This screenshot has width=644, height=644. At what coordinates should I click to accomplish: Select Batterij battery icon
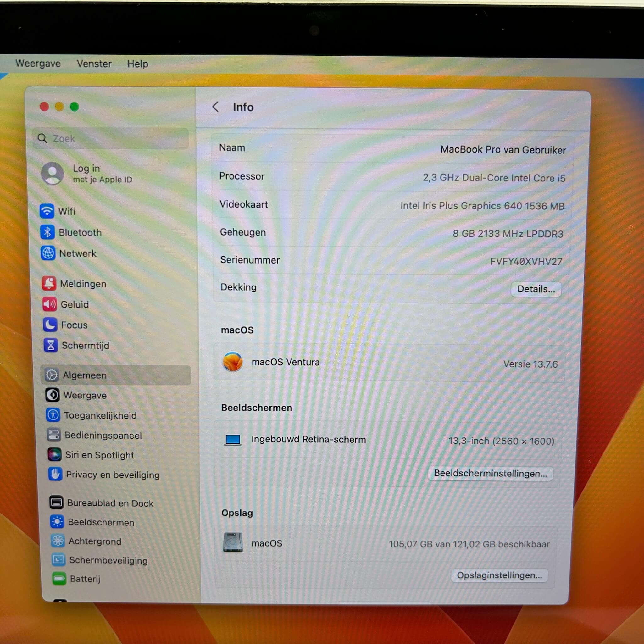[59, 578]
